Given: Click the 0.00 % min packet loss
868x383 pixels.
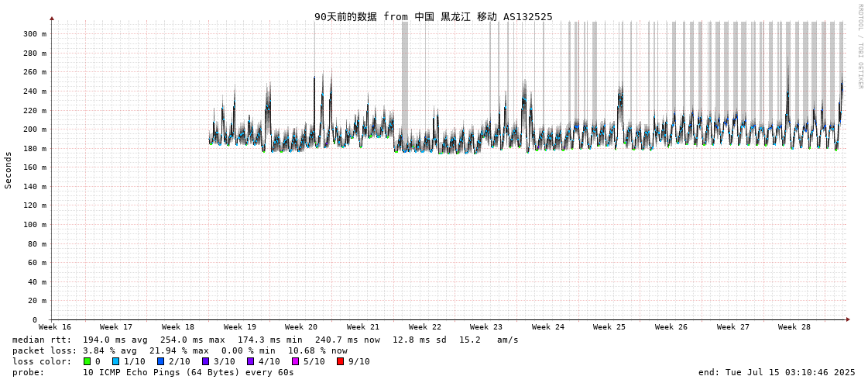Looking at the screenshot, I should pyautogui.click(x=249, y=351).
